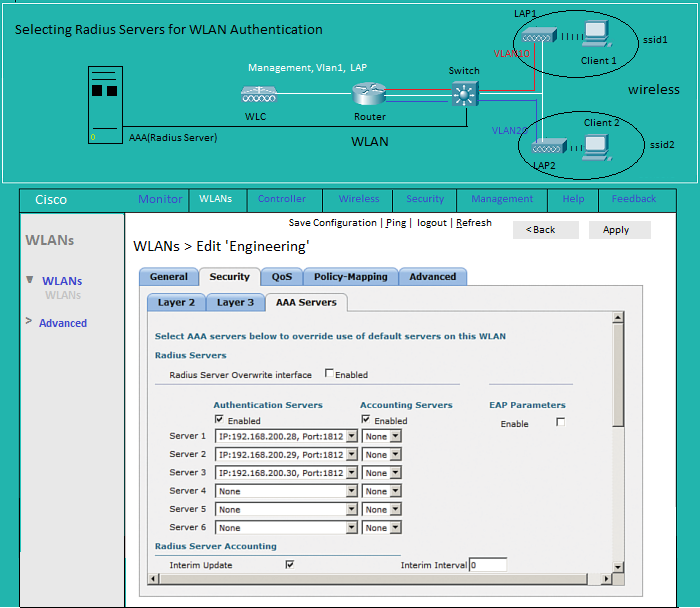Viewport: 700px width, 608px height.
Task: Click the Client 2 computer icon
Action: coord(597,146)
